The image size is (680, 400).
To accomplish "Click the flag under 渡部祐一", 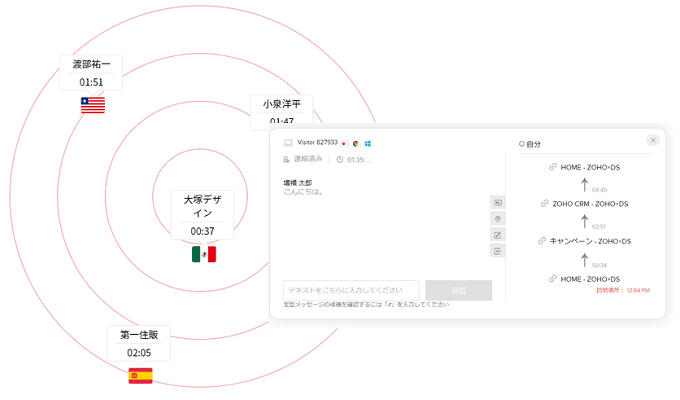I will (93, 105).
